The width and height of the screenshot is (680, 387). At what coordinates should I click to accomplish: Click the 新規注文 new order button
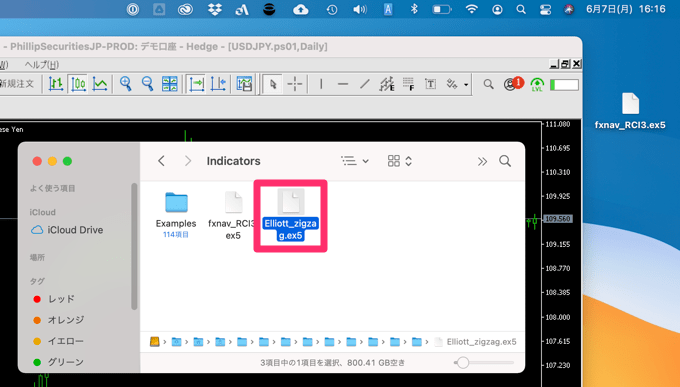tap(17, 84)
